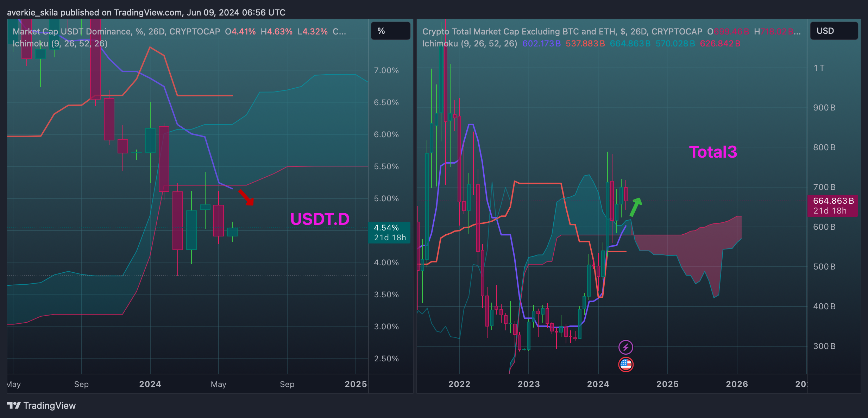Click the Total3 text annotation
The width and height of the screenshot is (868, 418).
713,152
